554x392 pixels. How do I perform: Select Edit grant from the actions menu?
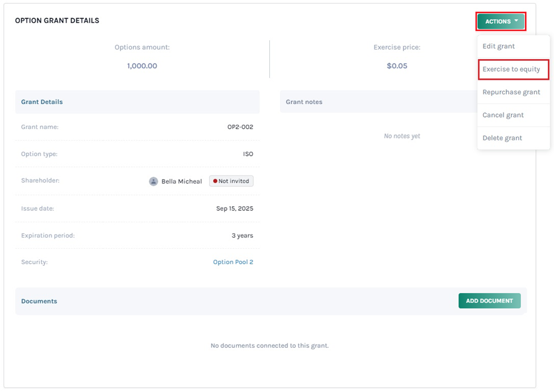498,46
